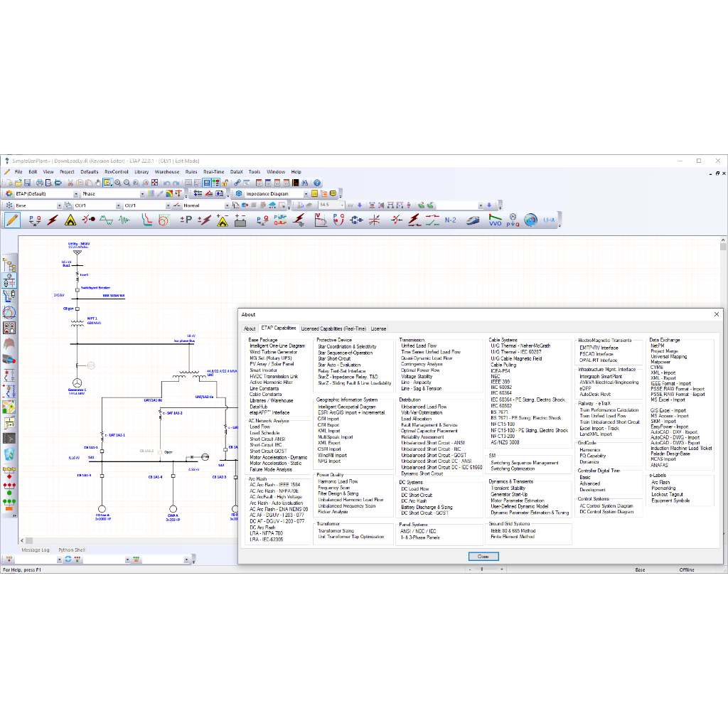
Task: Open Project View tree icon in sidebar
Action: (9, 265)
